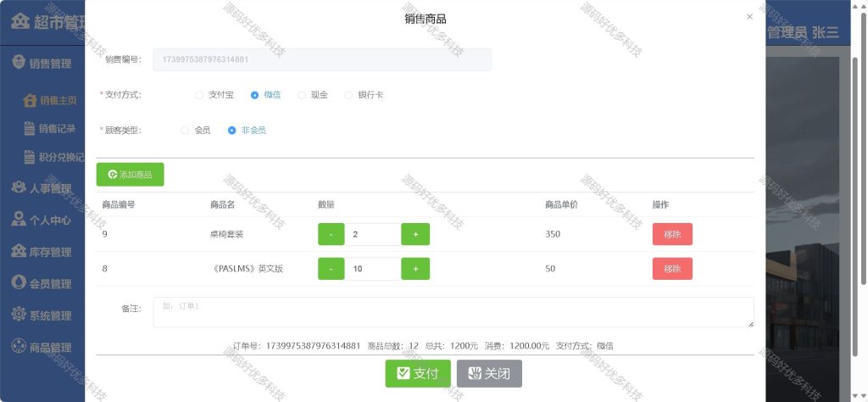
Task: Click 商品单价 column header
Action: click(561, 204)
